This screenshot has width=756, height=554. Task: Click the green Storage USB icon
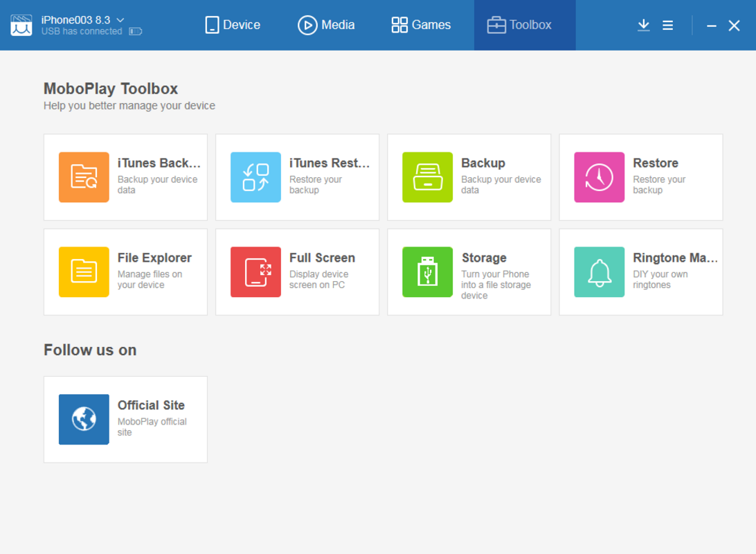coord(427,271)
